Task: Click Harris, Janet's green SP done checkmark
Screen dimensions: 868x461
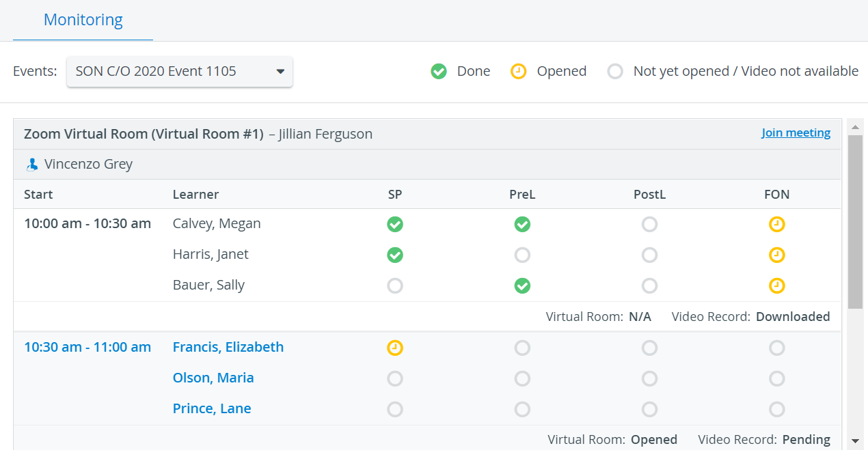Action: point(395,255)
